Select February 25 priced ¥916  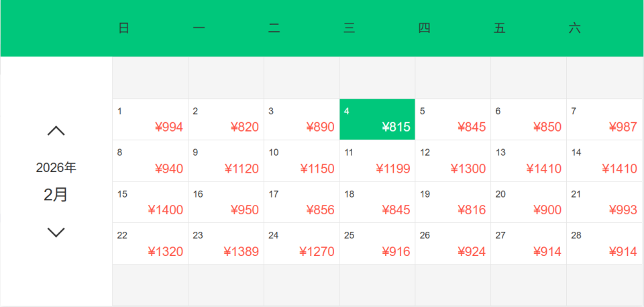pos(377,244)
